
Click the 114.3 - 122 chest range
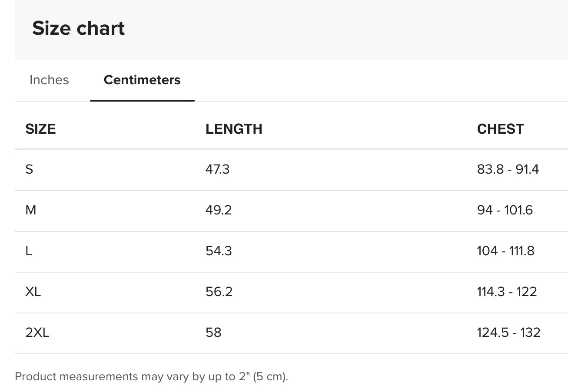click(x=507, y=291)
